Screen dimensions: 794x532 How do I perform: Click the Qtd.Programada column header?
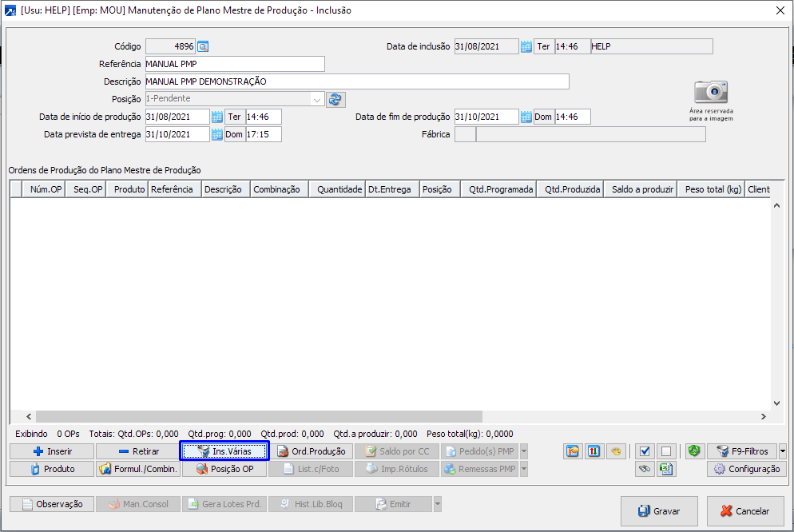click(498, 189)
